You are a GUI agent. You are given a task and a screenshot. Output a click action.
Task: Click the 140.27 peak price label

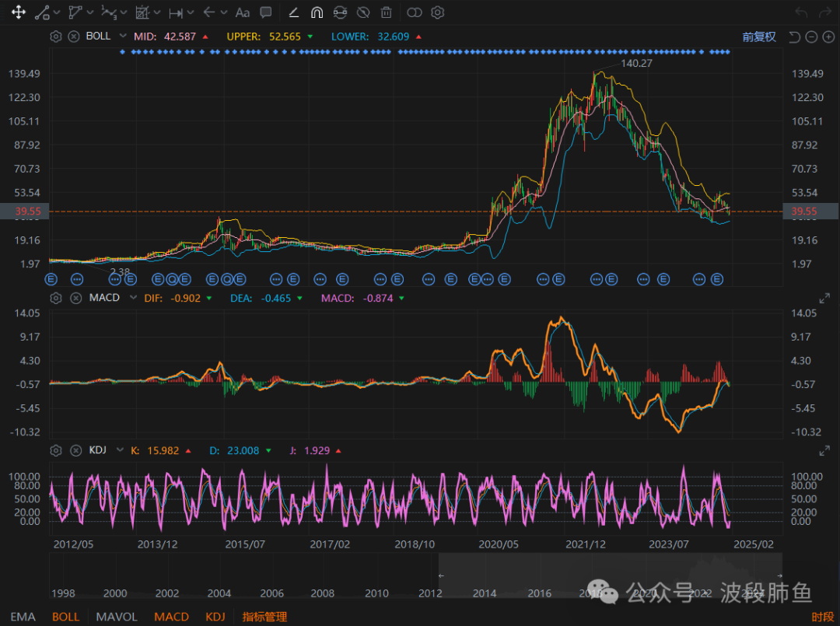click(636, 63)
